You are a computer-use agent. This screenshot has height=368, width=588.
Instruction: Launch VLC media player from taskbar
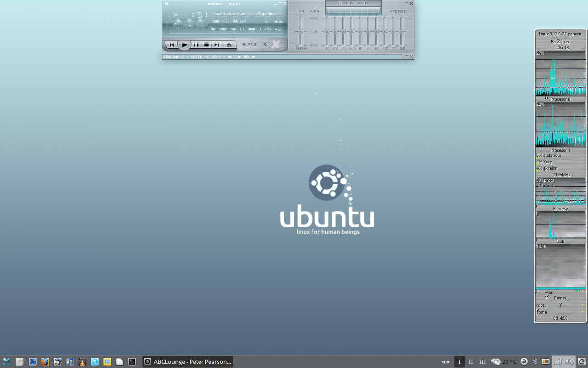pos(82,362)
